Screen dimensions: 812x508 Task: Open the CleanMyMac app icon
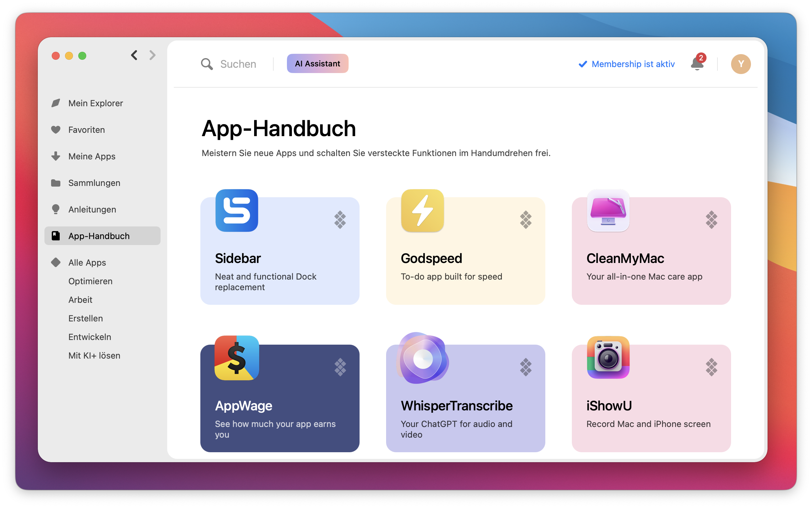608,210
